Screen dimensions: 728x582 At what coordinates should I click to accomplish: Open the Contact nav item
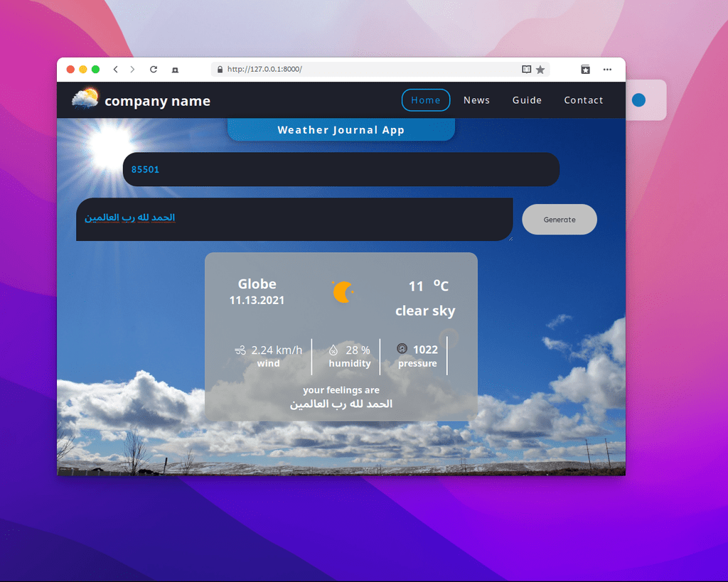(584, 100)
